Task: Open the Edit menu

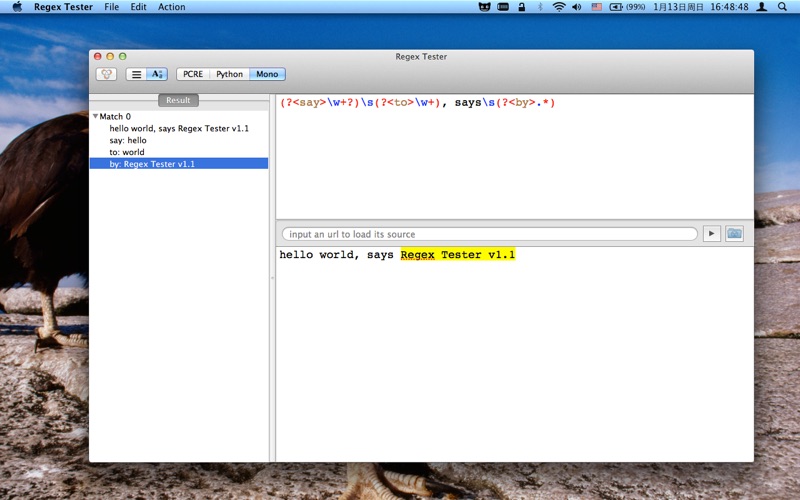Action: (138, 7)
